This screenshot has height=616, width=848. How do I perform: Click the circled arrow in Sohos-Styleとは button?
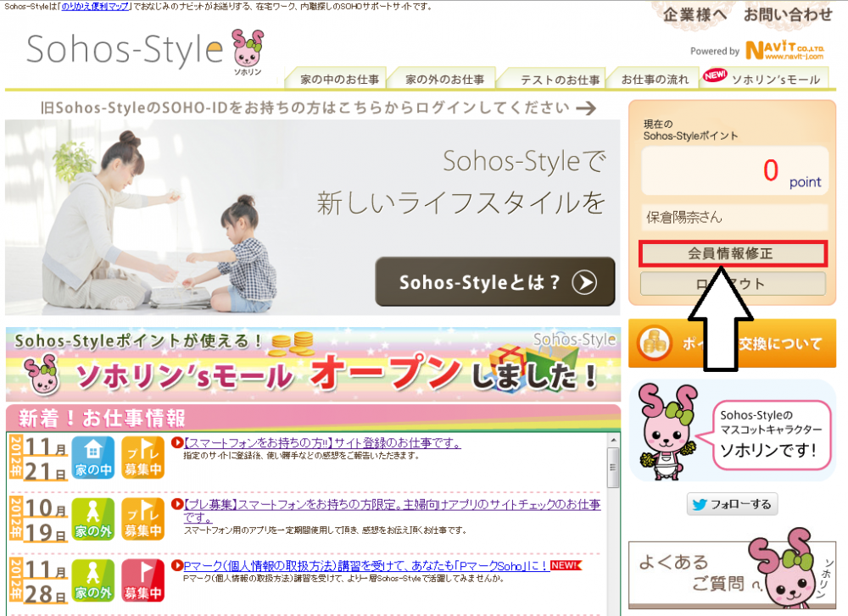[x=584, y=282]
